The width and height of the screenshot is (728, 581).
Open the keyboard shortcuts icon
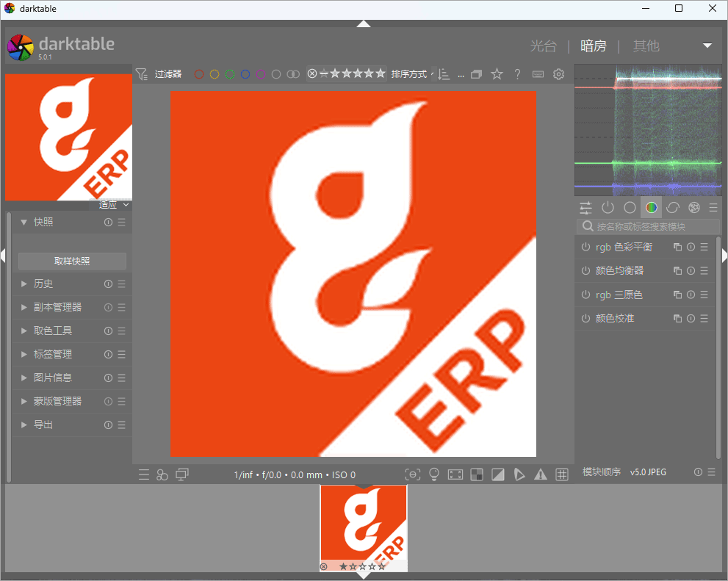[538, 74]
